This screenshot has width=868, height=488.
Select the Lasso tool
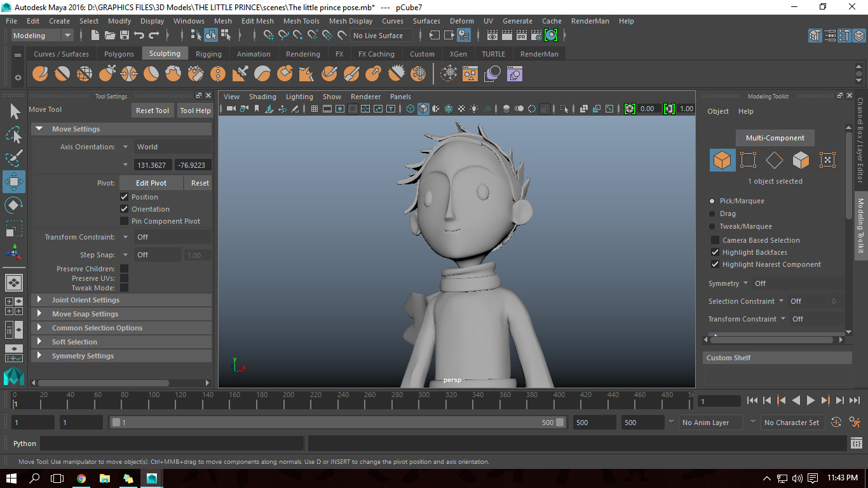click(14, 135)
